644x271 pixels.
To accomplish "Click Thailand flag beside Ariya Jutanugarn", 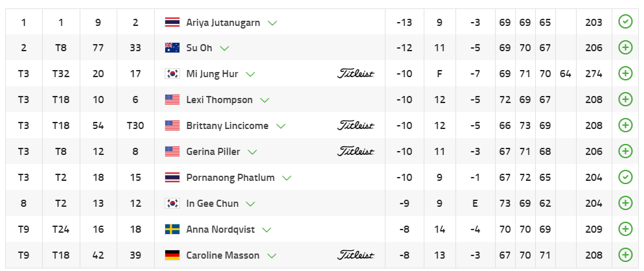I will 172,23.
